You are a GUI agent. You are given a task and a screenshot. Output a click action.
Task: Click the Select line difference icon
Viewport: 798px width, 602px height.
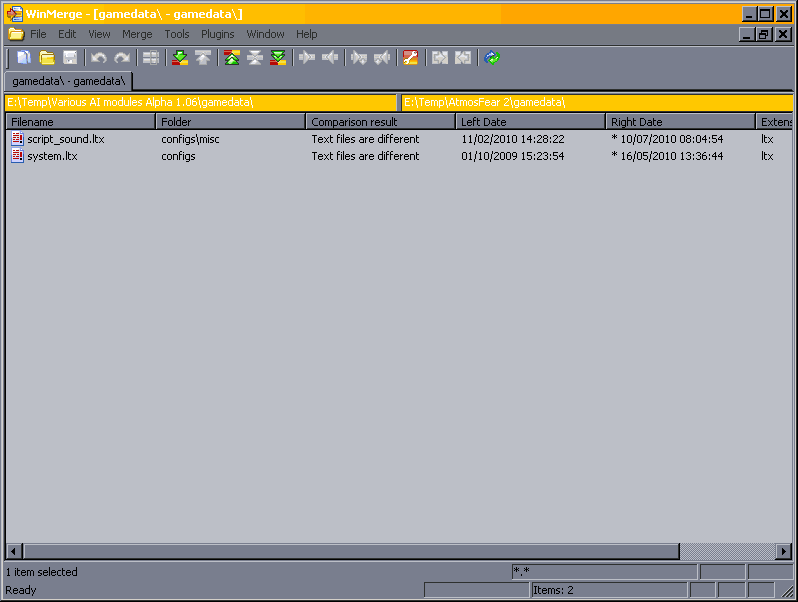[x=151, y=58]
